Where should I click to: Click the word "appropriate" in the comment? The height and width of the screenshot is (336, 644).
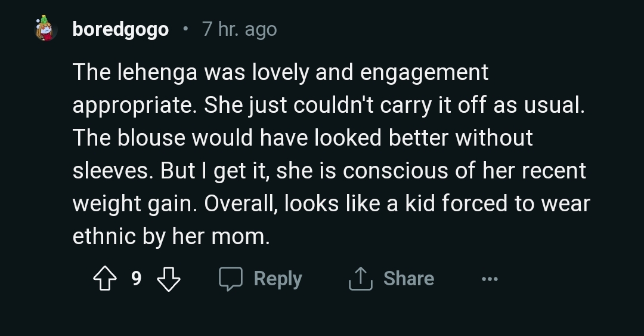click(x=135, y=106)
